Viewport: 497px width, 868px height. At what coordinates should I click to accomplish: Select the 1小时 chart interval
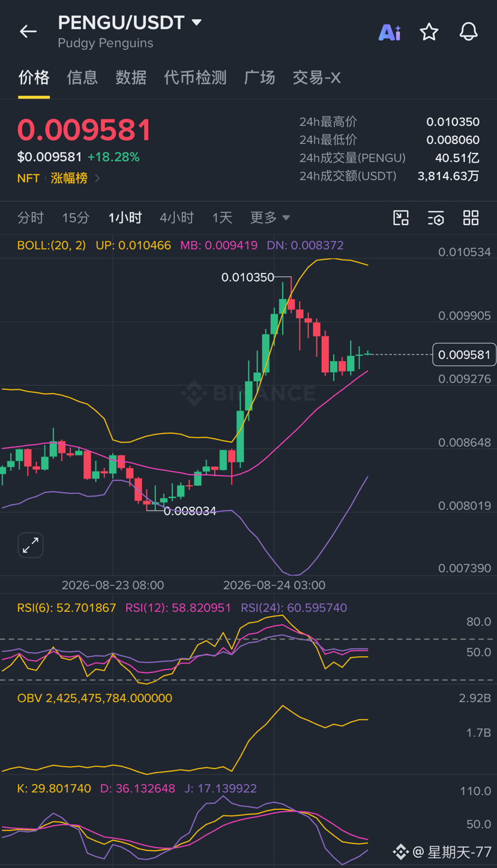[125, 217]
